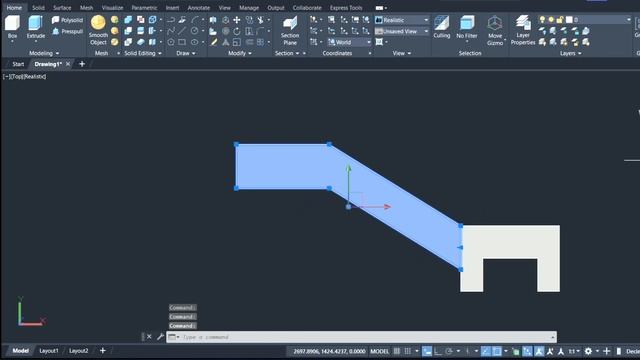Close the Drawing1 file tab
The height and width of the screenshot is (360, 640).
point(68,64)
